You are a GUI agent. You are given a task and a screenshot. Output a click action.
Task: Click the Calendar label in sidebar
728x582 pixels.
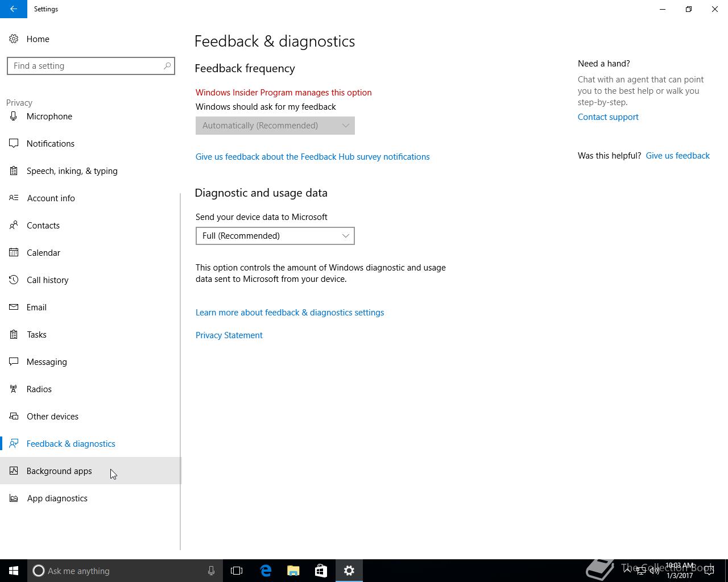43,253
